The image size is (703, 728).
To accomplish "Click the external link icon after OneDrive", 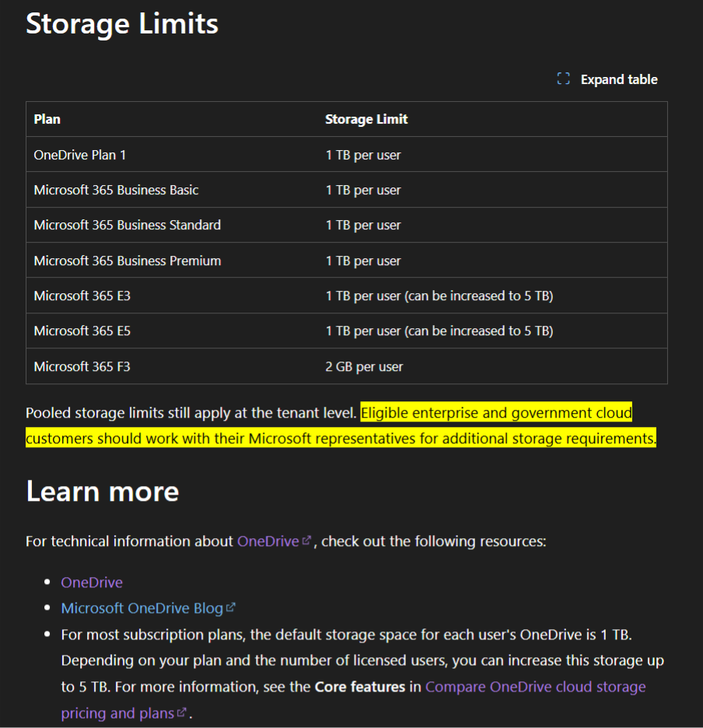I will pos(306,541).
